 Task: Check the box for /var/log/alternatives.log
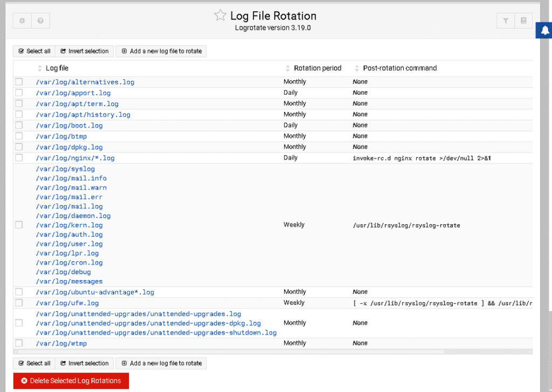pos(19,81)
